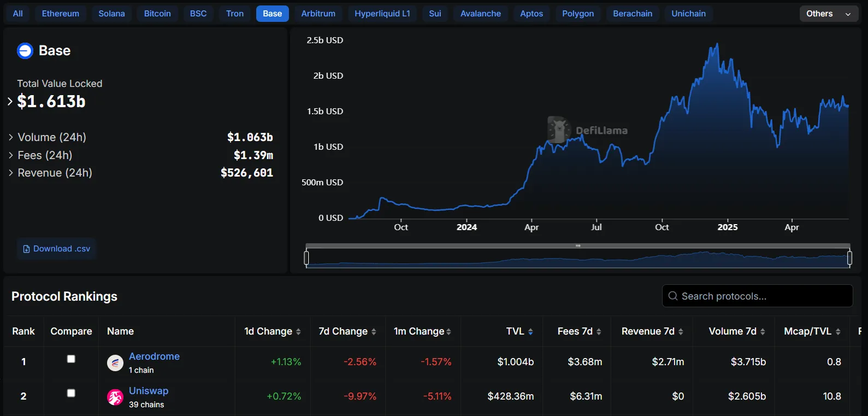Click Aerodrome's +1.13% change cell
The image size is (868, 416).
(286, 362)
